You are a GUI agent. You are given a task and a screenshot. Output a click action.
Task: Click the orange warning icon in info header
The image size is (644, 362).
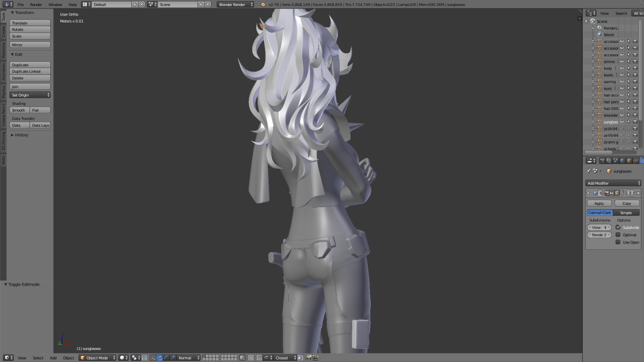coord(263,5)
